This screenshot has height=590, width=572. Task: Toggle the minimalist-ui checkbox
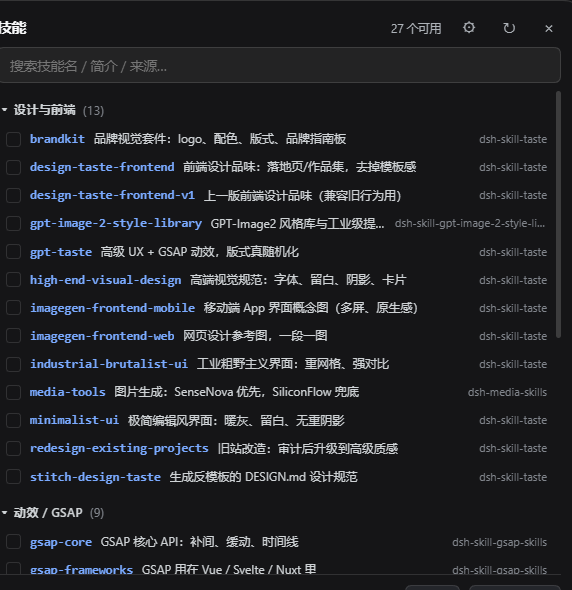[14, 420]
